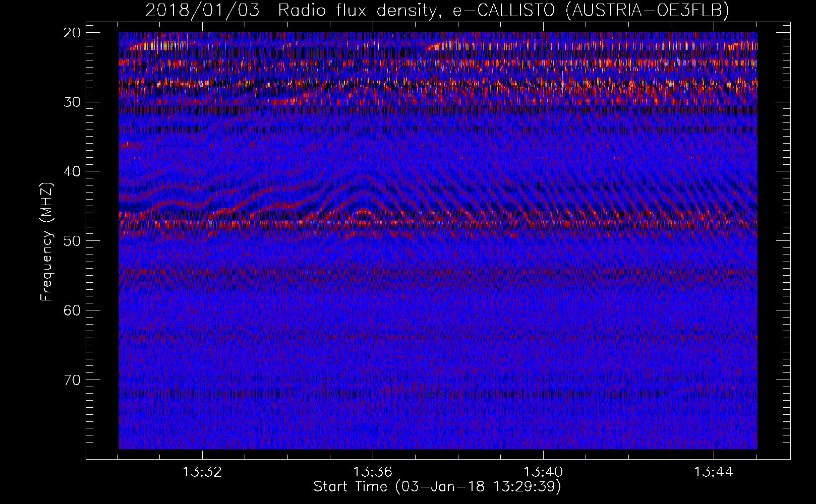Click the 20 frequency tick label

coord(73,33)
